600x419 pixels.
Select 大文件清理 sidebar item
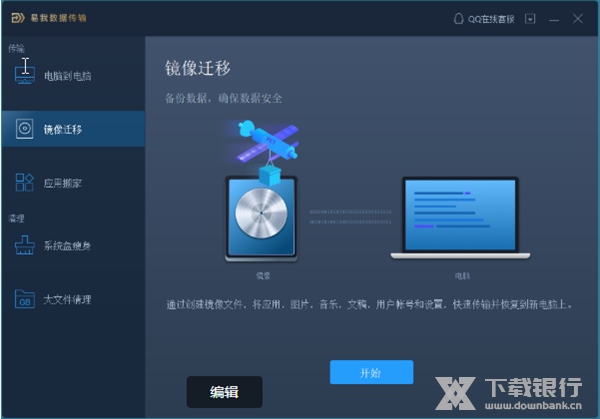click(73, 299)
